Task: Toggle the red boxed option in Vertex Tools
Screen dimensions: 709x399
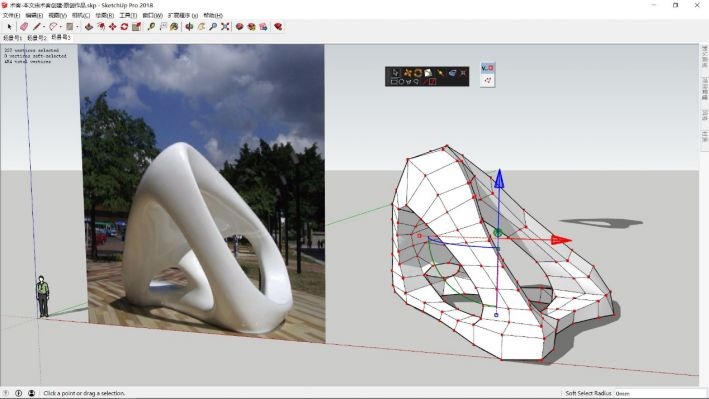Action: point(433,82)
